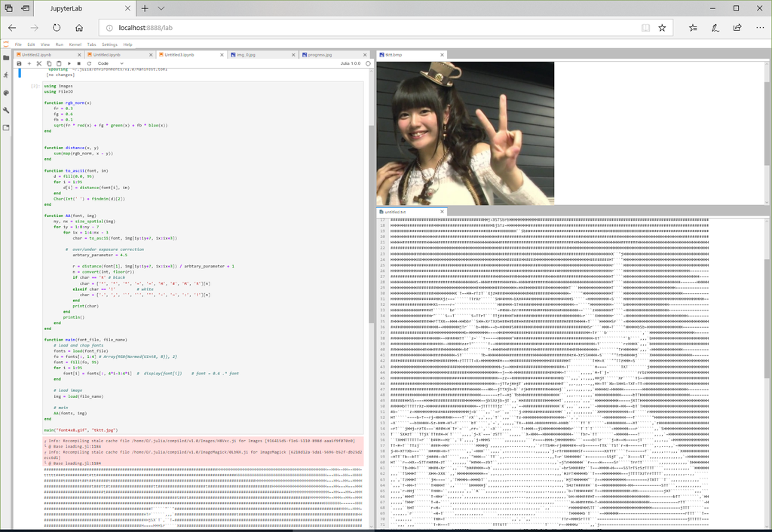Run the selected cell with the play icon
772x532 pixels.
69,63
